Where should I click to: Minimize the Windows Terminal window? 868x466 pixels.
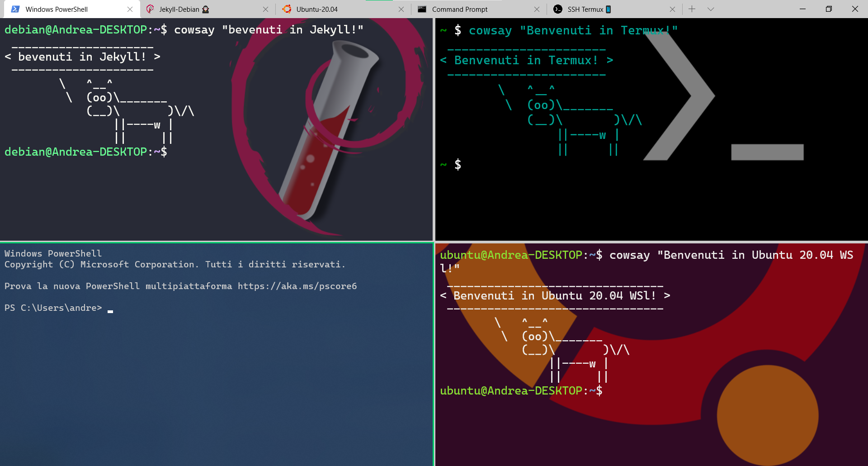point(802,9)
